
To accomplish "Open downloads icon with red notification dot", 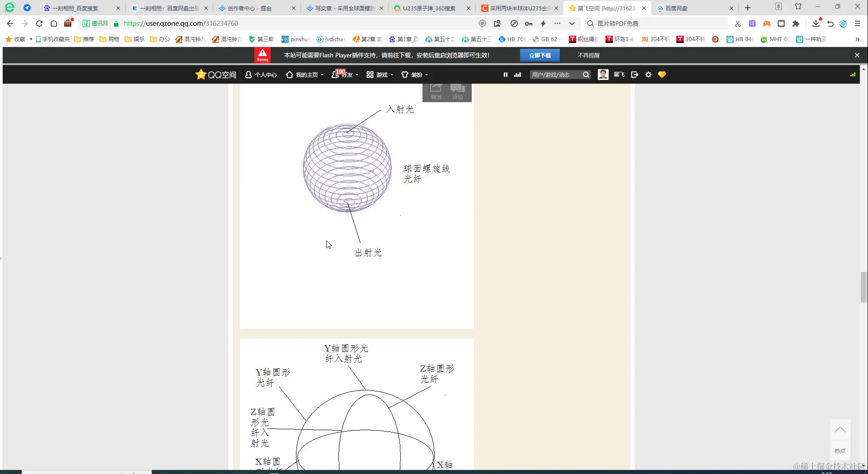I will 816,23.
